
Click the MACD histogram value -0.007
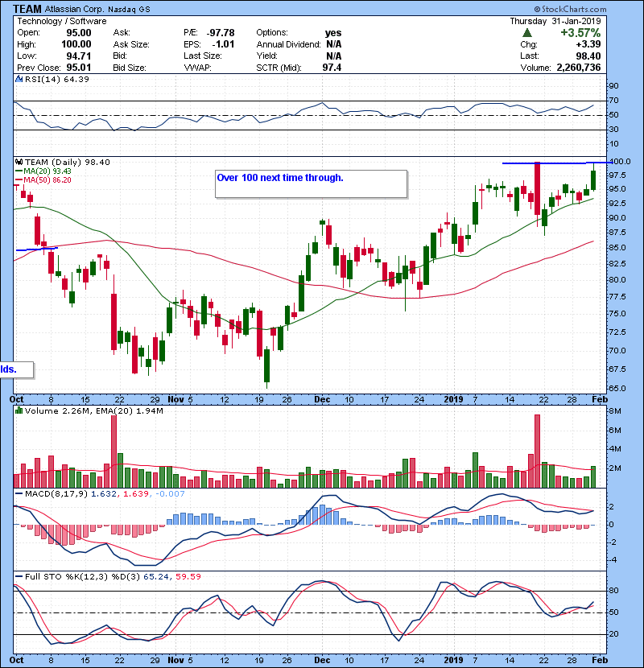click(170, 494)
